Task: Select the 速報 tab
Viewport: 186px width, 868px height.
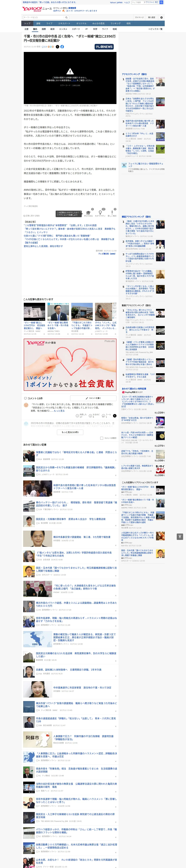Action: (38, 23)
